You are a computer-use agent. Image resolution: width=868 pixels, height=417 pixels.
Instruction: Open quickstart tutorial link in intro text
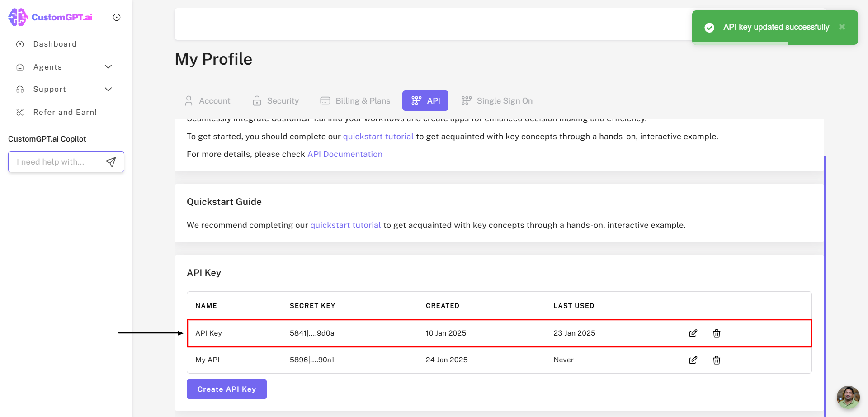378,137
